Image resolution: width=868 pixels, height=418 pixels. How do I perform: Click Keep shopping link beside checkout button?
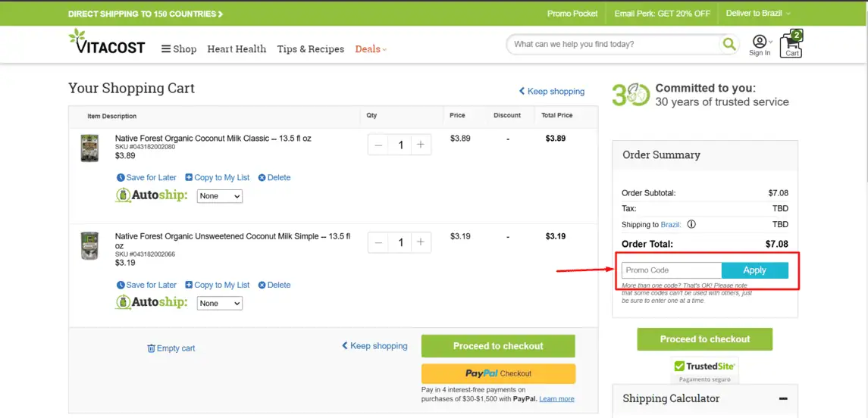coord(374,345)
